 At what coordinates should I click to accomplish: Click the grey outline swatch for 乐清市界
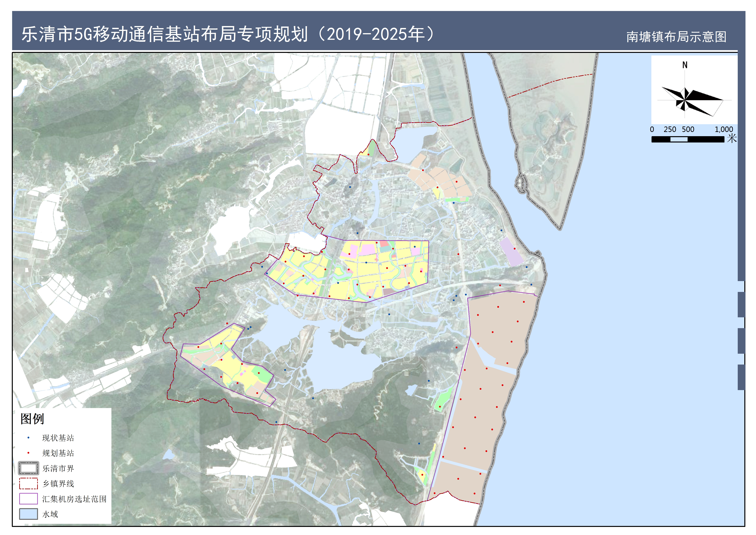[28, 468]
